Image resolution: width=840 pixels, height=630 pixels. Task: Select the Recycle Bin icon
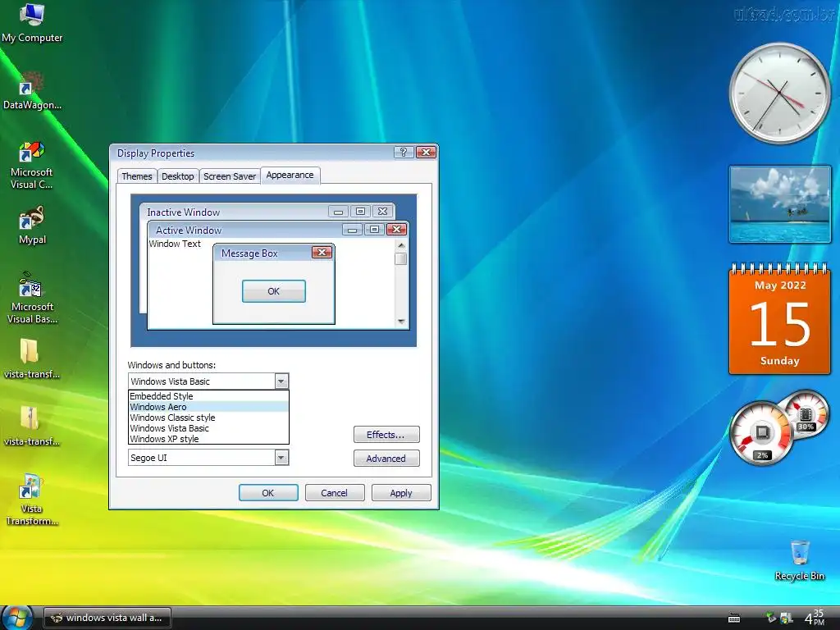coord(799,560)
